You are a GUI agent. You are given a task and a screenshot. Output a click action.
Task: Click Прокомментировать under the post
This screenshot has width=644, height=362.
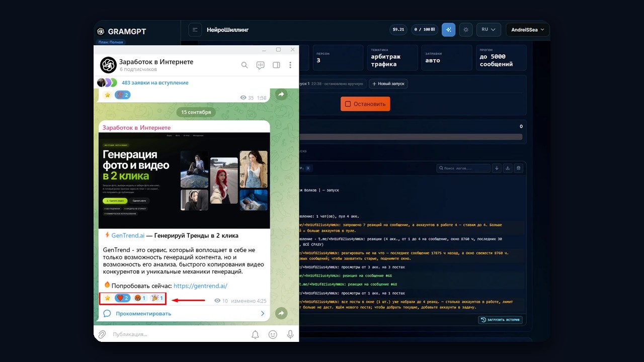143,313
